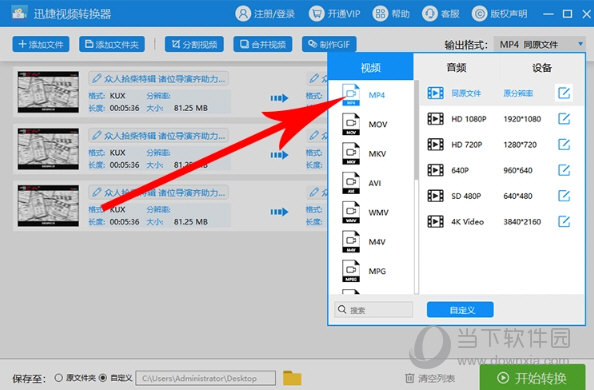Open 注册/登录 in title bar
Viewport: 594px width, 390px height.
click(x=265, y=14)
